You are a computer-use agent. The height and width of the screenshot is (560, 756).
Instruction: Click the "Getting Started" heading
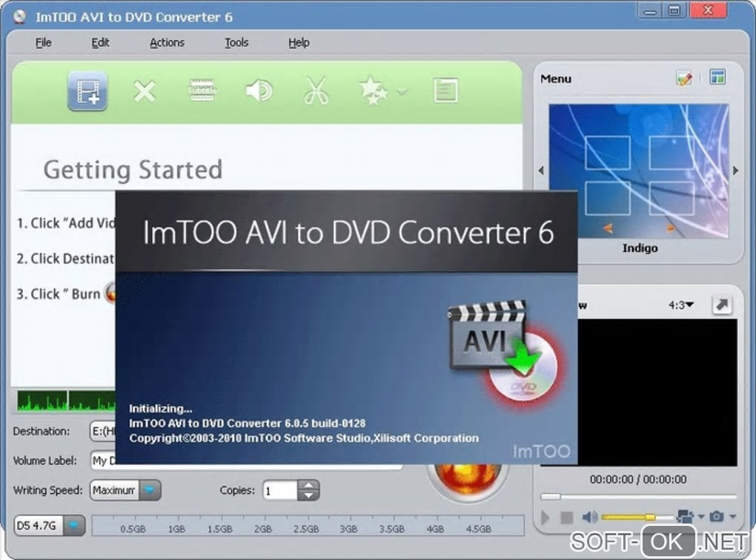pyautogui.click(x=133, y=170)
